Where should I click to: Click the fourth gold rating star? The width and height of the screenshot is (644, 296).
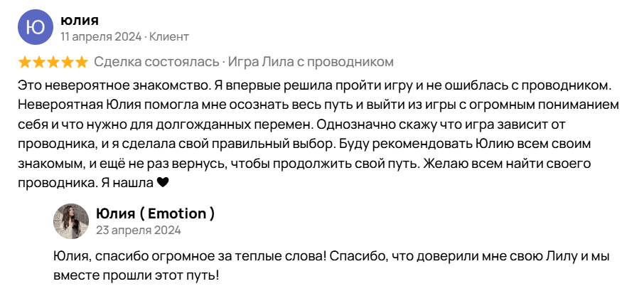point(67,62)
